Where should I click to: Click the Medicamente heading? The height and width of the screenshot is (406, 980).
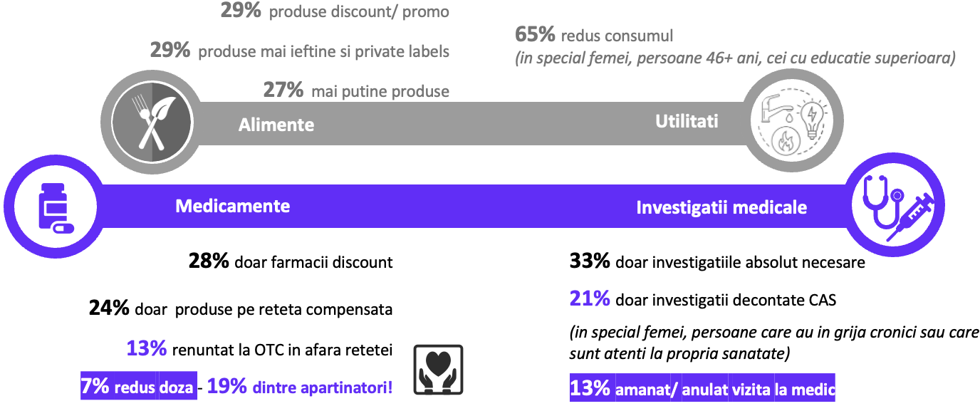point(233,206)
